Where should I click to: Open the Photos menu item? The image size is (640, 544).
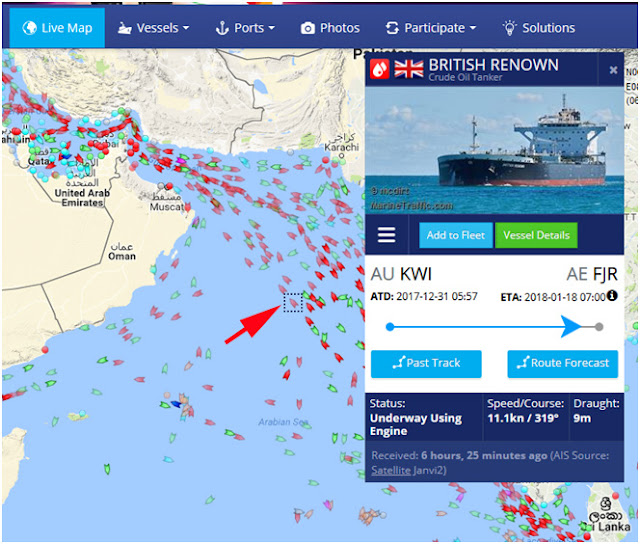330,28
